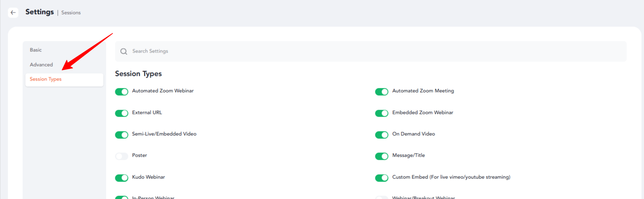Switch off the Message/Title toggle

click(x=382, y=156)
